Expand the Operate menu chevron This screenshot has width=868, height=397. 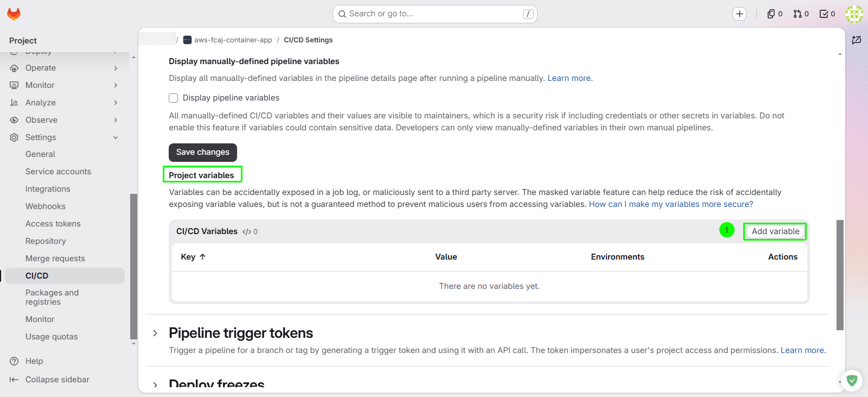pos(116,68)
